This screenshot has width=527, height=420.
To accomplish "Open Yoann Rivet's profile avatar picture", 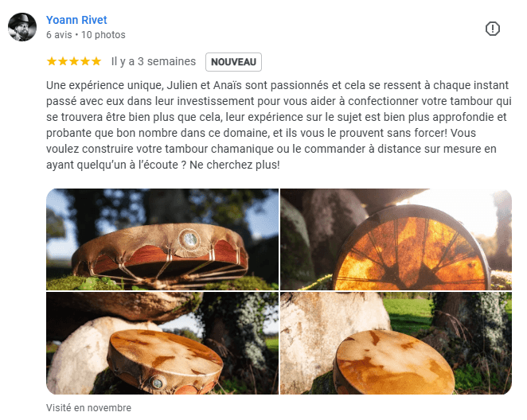I will click(x=22, y=27).
